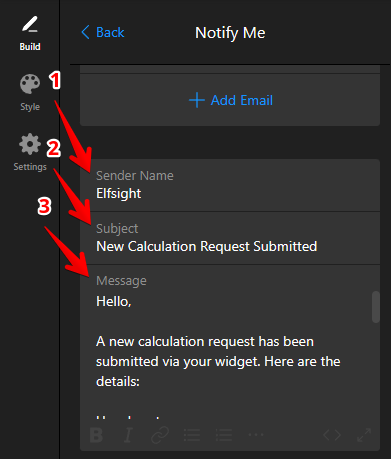The width and height of the screenshot is (391, 459).
Task: Toggle italic formatting in message toolbar
Action: (x=128, y=435)
